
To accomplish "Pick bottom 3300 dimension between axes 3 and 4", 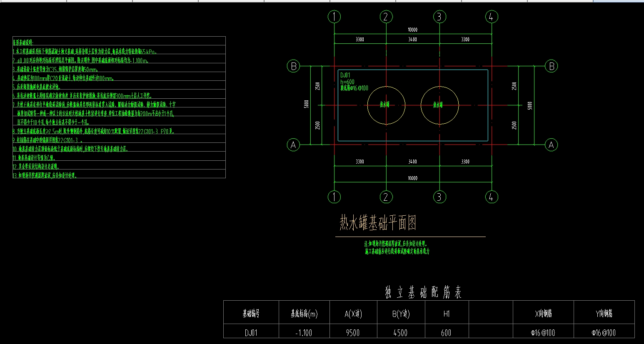I will click(x=465, y=162).
